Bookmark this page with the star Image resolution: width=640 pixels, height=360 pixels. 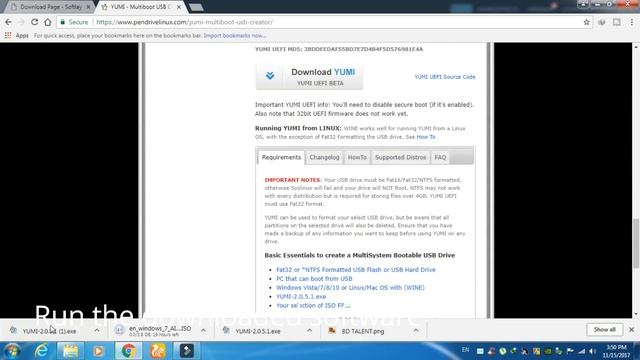587,22
